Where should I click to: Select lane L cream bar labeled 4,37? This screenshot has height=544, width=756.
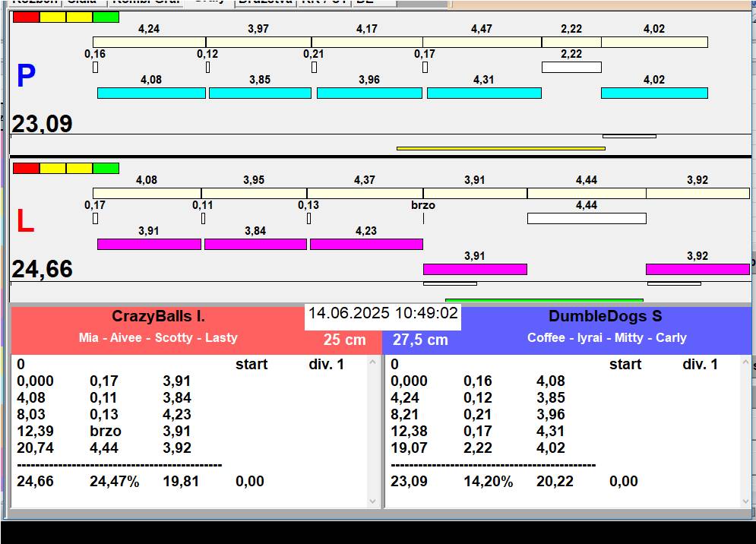pyautogui.click(x=365, y=194)
